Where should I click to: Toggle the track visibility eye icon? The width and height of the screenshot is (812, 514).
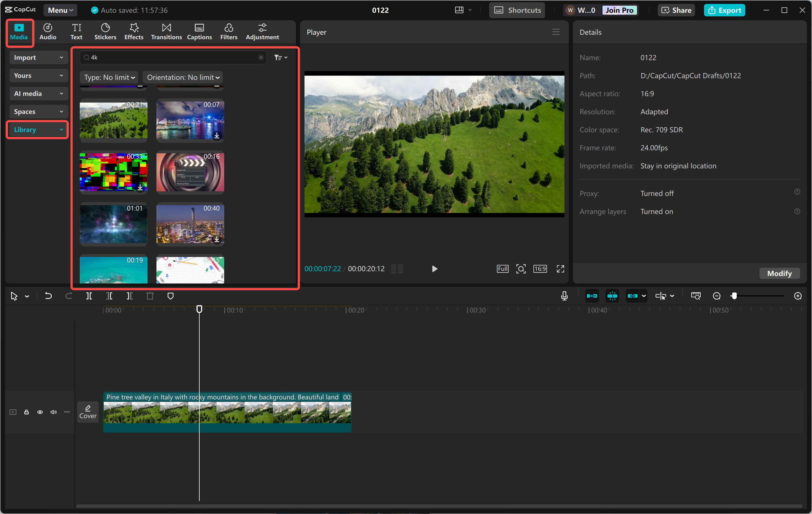pyautogui.click(x=40, y=412)
